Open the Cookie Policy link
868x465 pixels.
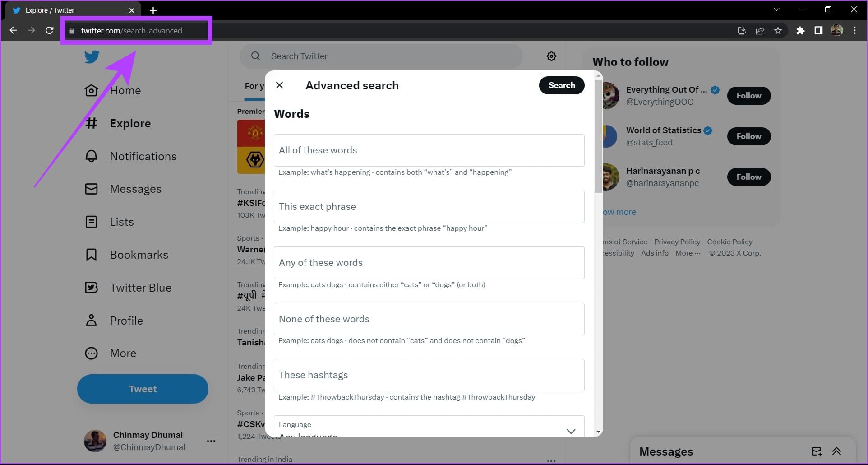point(729,242)
